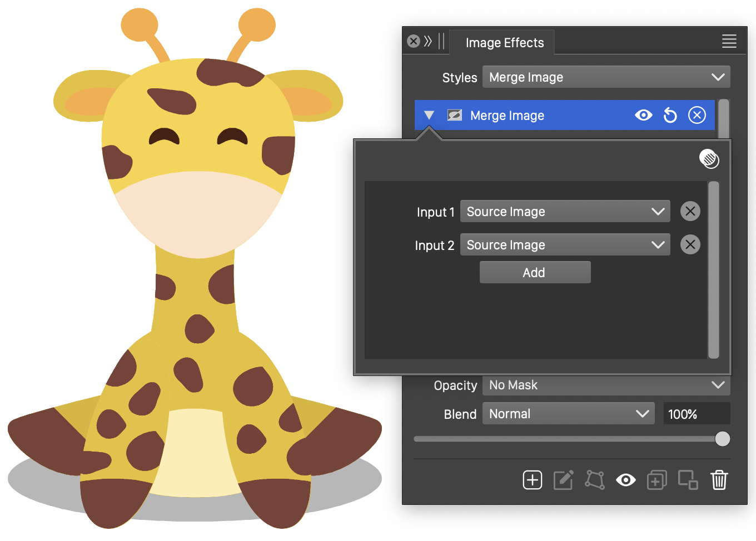Viewport: 756px width, 541px height.
Task: Duplicate effect using bottom toolbar icon
Action: [656, 480]
